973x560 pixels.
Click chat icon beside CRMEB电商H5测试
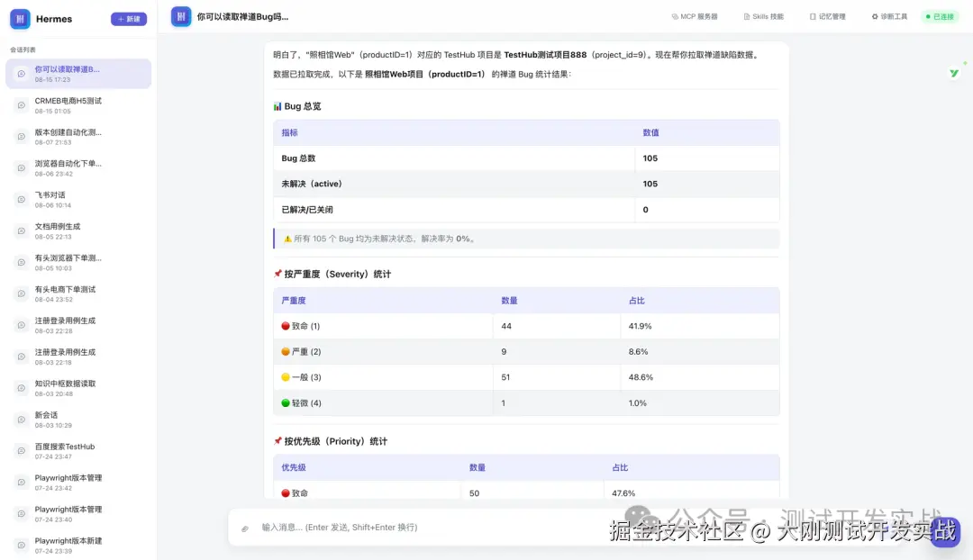coord(21,105)
